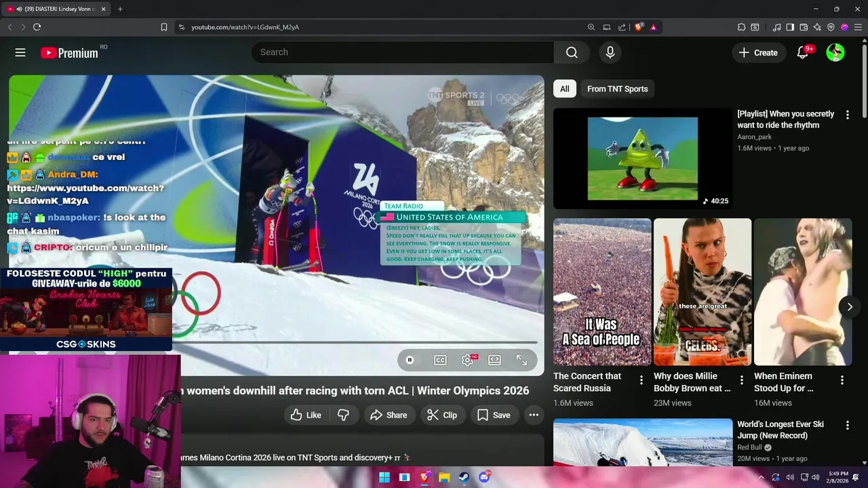
Task: Open It Was A Sea of People short
Action: [602, 291]
